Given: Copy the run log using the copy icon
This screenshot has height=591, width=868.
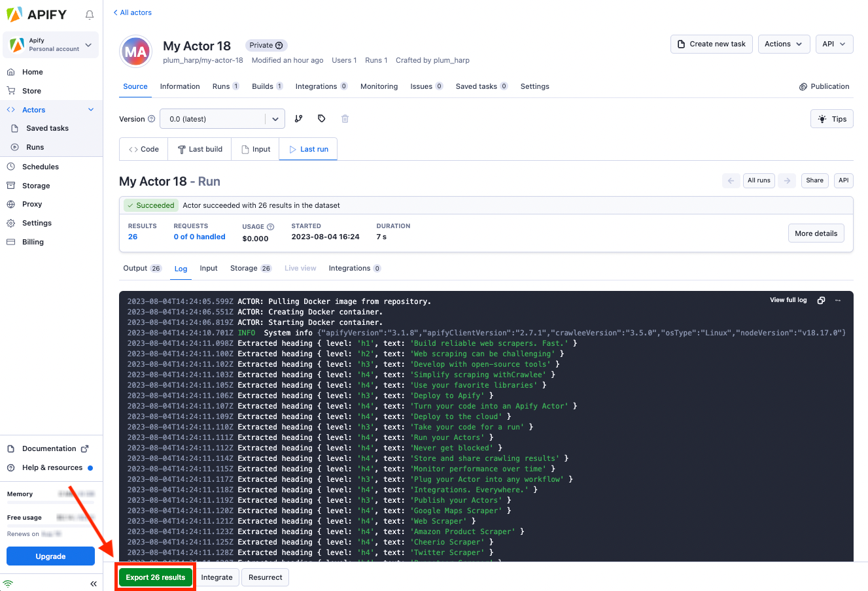Looking at the screenshot, I should [x=821, y=300].
